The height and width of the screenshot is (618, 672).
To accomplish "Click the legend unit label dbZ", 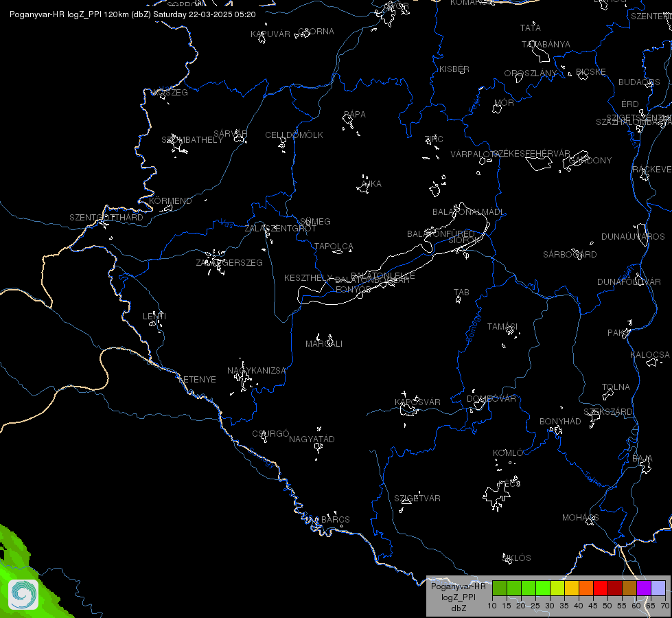I will click(458, 608).
